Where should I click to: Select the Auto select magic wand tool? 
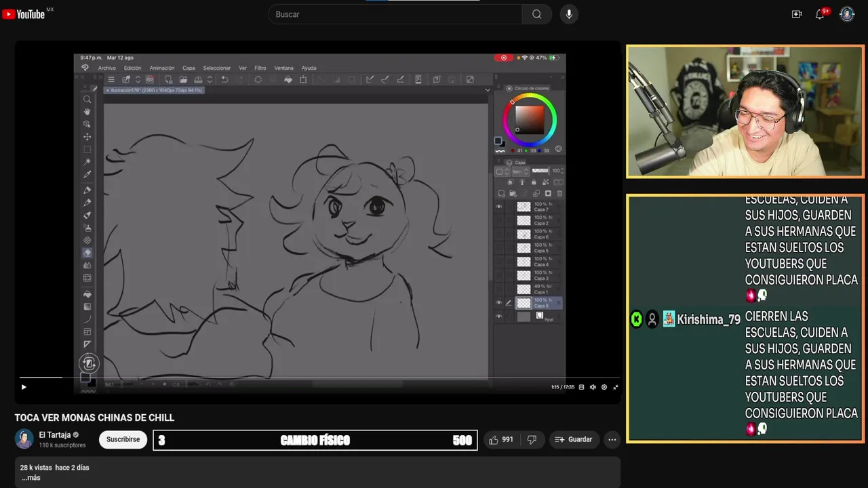(87, 162)
